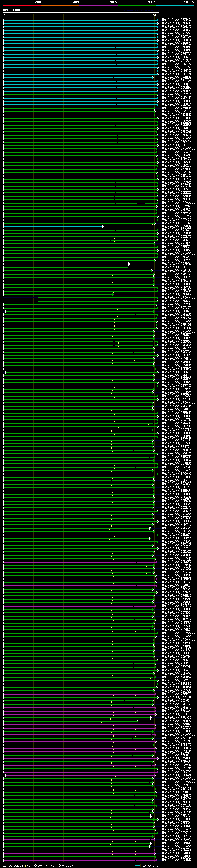
Task: Open hit UniRef100_A5ALY7
Action: tap(177, 26)
